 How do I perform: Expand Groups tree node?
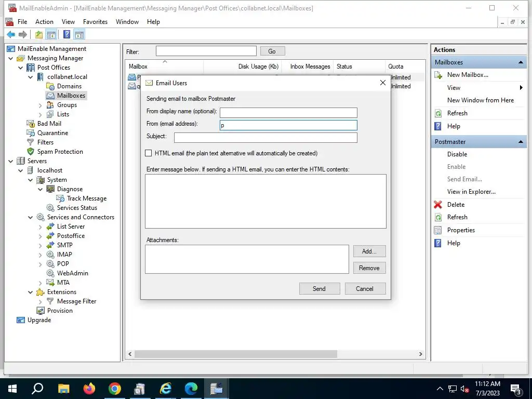[41, 105]
